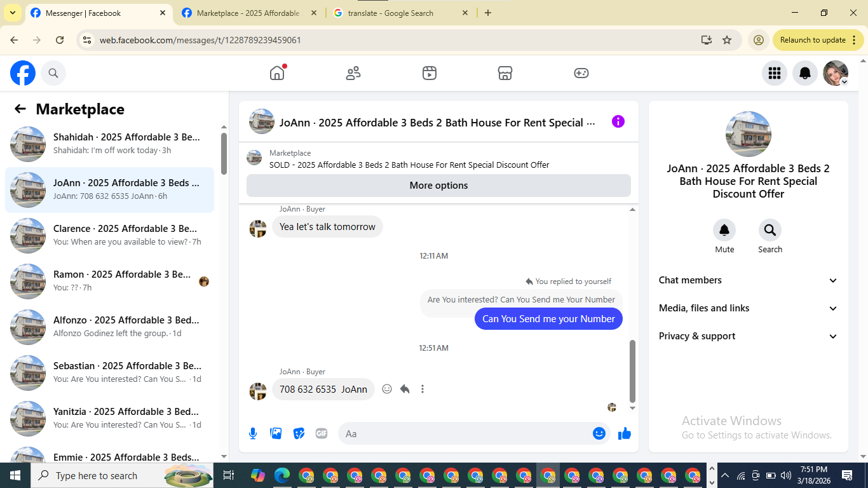Open Alfonzo conversation in list
Image resolution: width=868 pixels, height=488 pixels.
pyautogui.click(x=109, y=327)
